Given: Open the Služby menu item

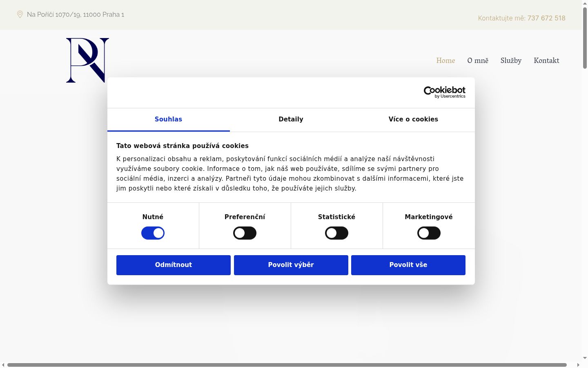Looking at the screenshot, I should 511,61.
